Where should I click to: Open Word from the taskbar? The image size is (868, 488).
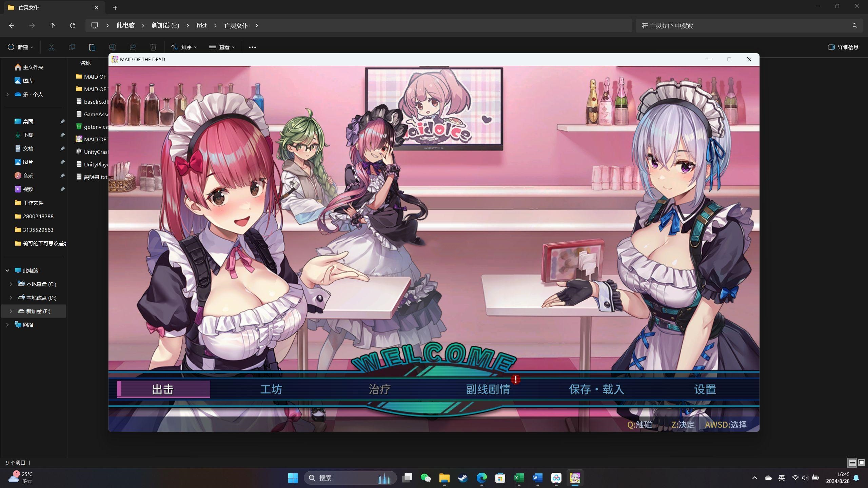(537, 478)
